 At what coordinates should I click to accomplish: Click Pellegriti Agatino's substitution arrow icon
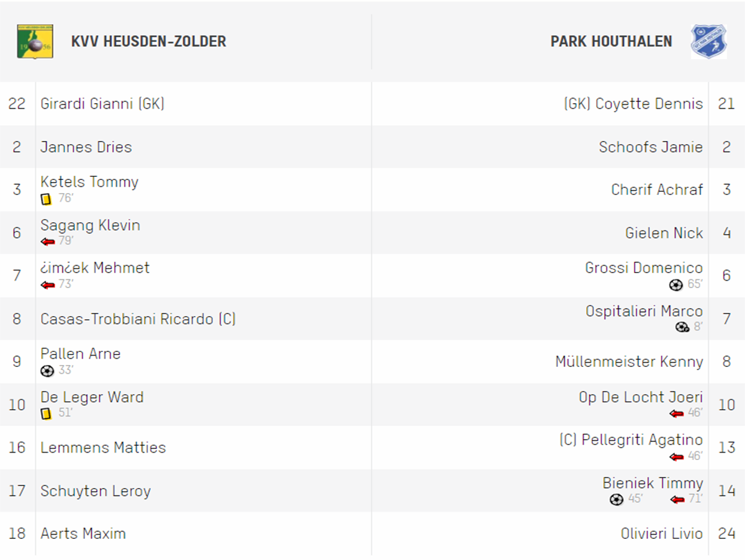677,456
